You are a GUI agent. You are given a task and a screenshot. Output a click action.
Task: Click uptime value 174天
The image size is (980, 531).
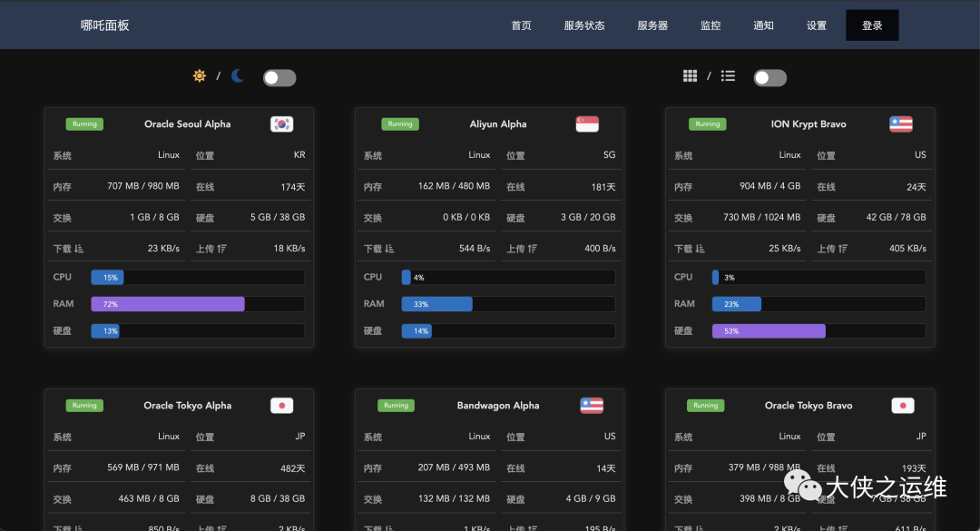click(x=293, y=186)
